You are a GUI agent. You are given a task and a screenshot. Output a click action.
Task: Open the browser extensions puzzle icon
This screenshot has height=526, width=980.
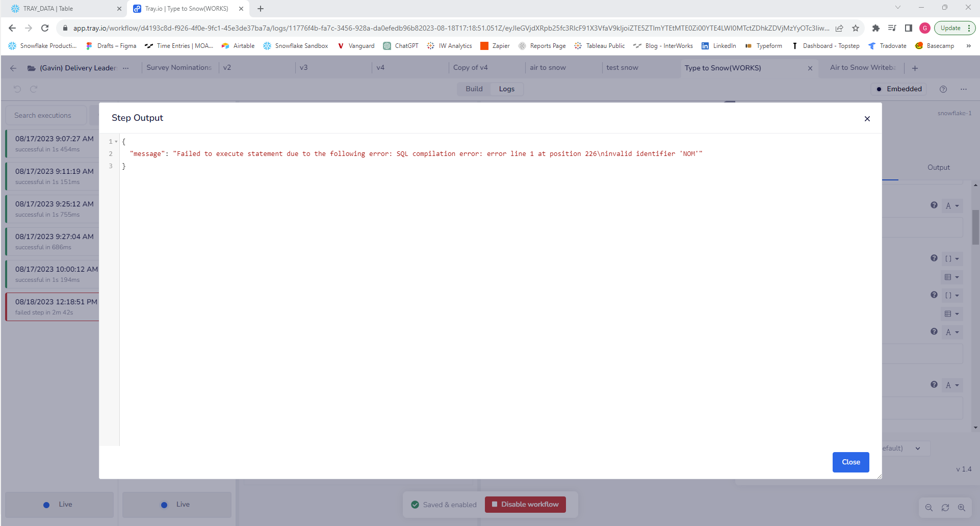(x=876, y=28)
